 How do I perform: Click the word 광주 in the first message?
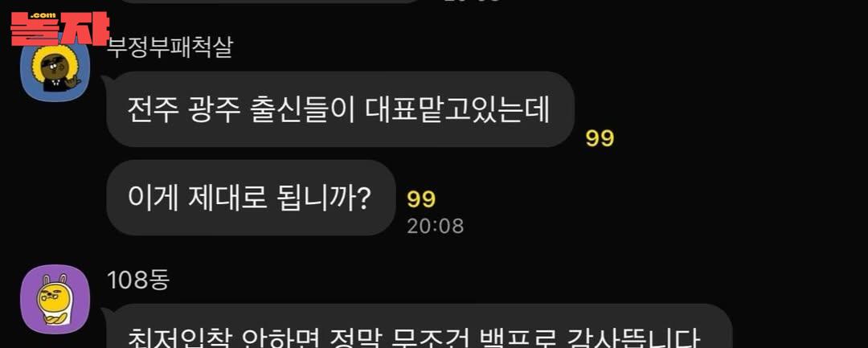click(x=215, y=111)
